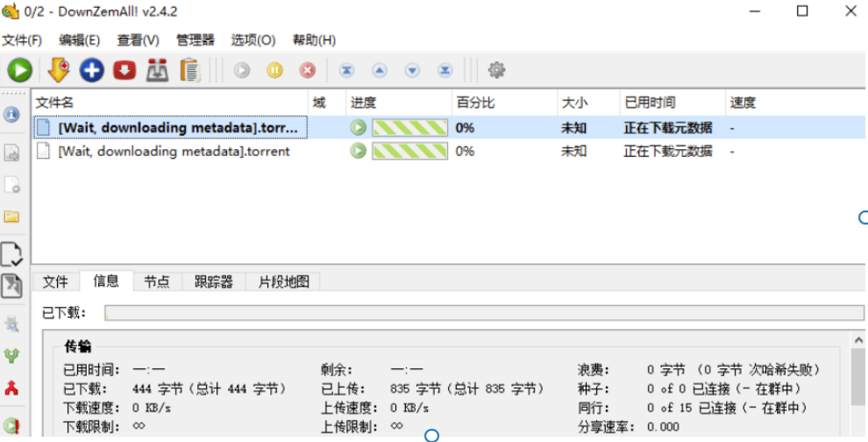Switch to the 节点 tab
Viewport: 868px width, 442px height.
click(x=157, y=282)
